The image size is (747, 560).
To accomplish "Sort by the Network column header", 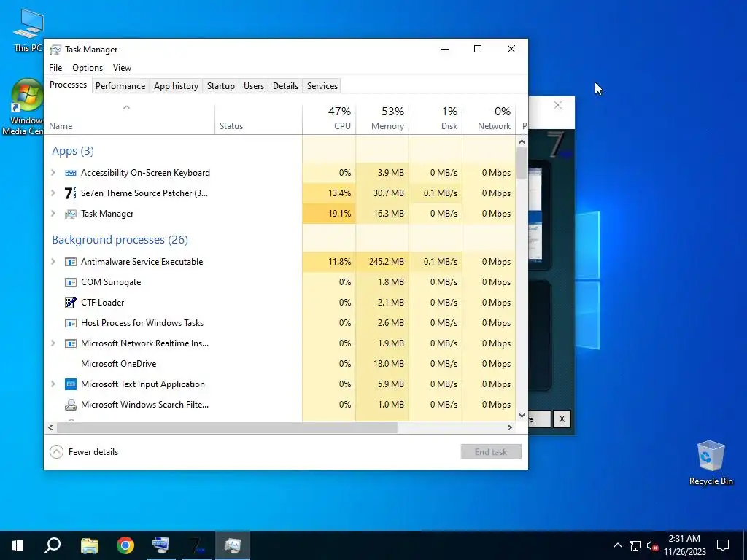I will pos(489,119).
